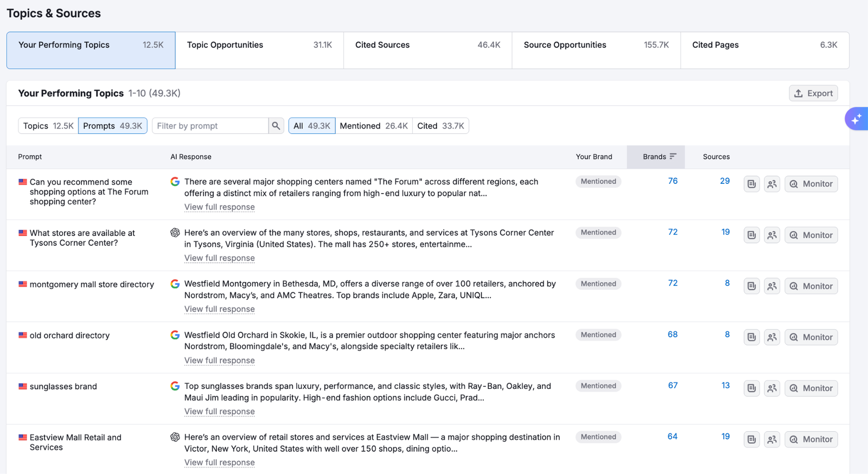Select the All 49.3K filter
The width and height of the screenshot is (868, 474).
click(312, 126)
